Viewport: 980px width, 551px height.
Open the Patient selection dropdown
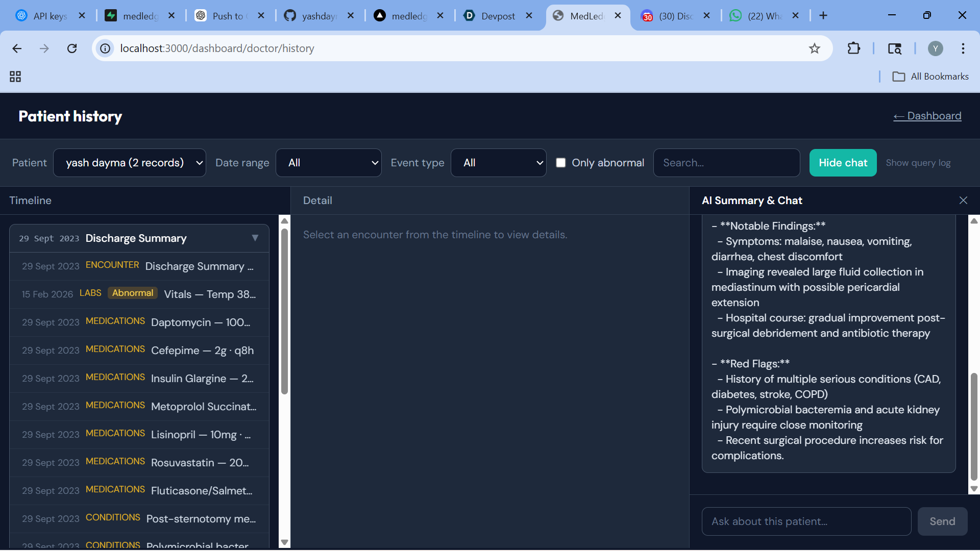(x=130, y=163)
